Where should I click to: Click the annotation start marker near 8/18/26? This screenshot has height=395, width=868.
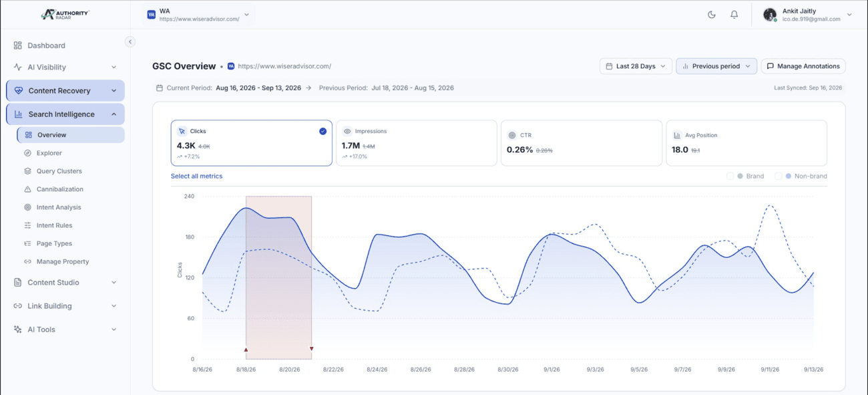(x=246, y=350)
